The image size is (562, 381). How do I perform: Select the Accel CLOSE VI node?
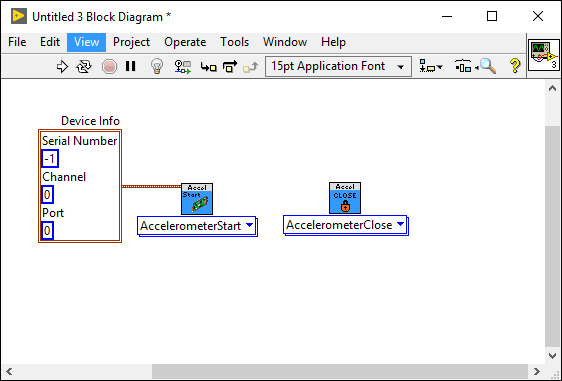click(x=345, y=198)
